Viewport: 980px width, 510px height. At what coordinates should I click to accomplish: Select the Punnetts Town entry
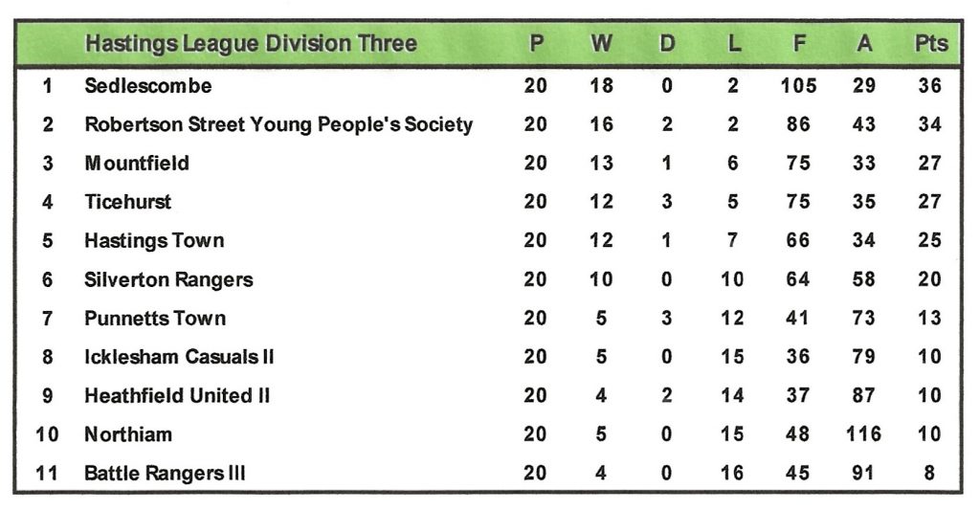[x=155, y=319]
